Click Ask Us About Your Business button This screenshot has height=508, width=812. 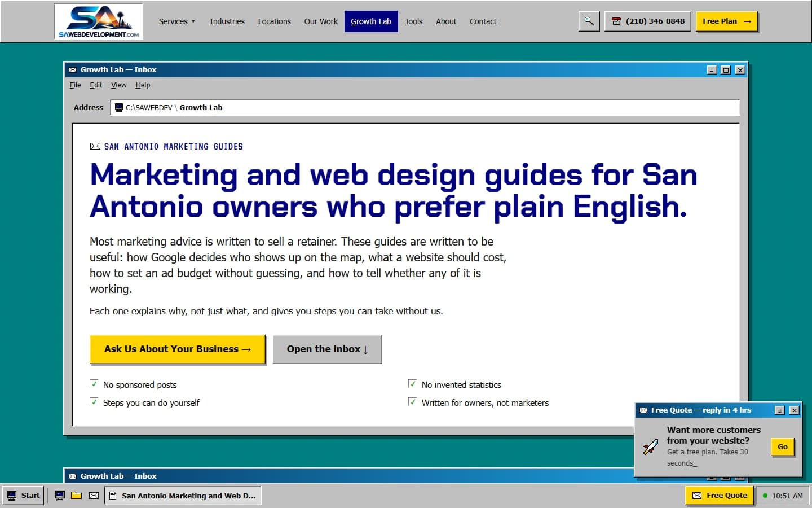pyautogui.click(x=178, y=349)
